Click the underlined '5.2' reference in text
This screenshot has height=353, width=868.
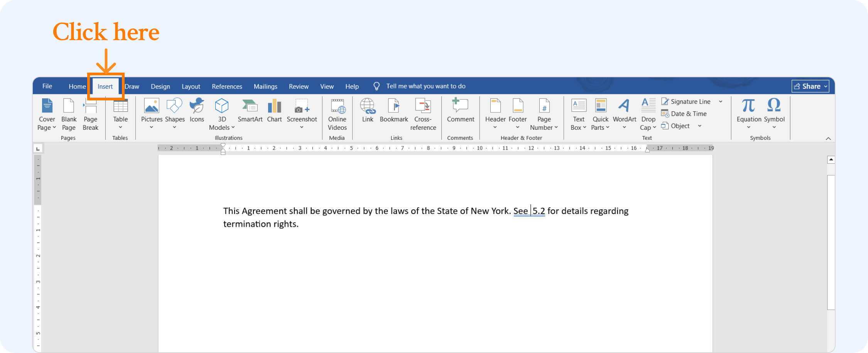click(539, 211)
